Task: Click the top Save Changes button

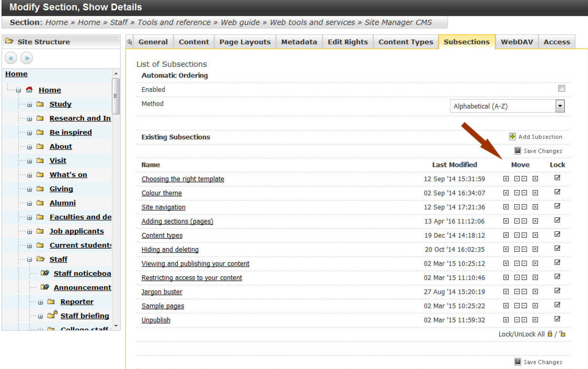Action: point(538,151)
